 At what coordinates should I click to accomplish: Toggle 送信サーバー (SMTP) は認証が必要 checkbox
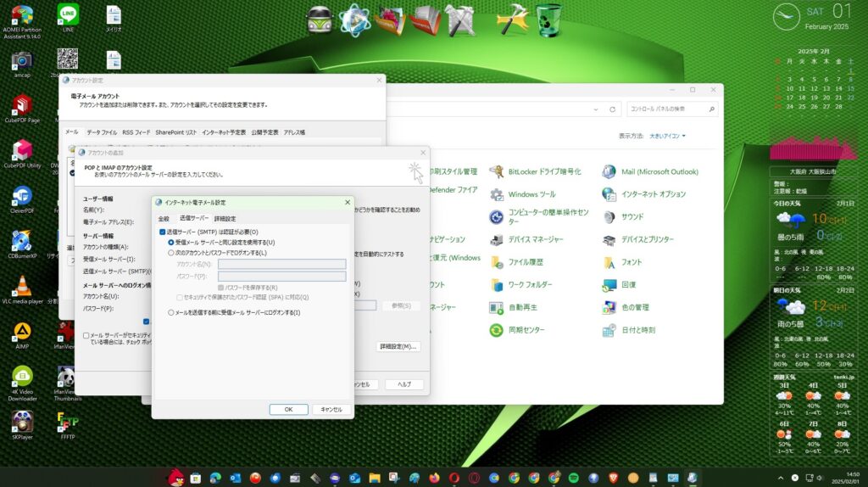(163, 232)
